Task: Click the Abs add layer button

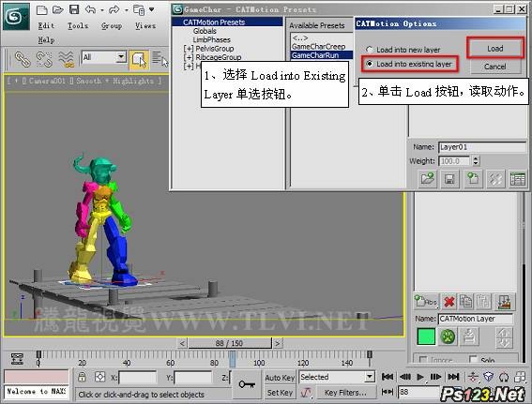Action: 426,301
